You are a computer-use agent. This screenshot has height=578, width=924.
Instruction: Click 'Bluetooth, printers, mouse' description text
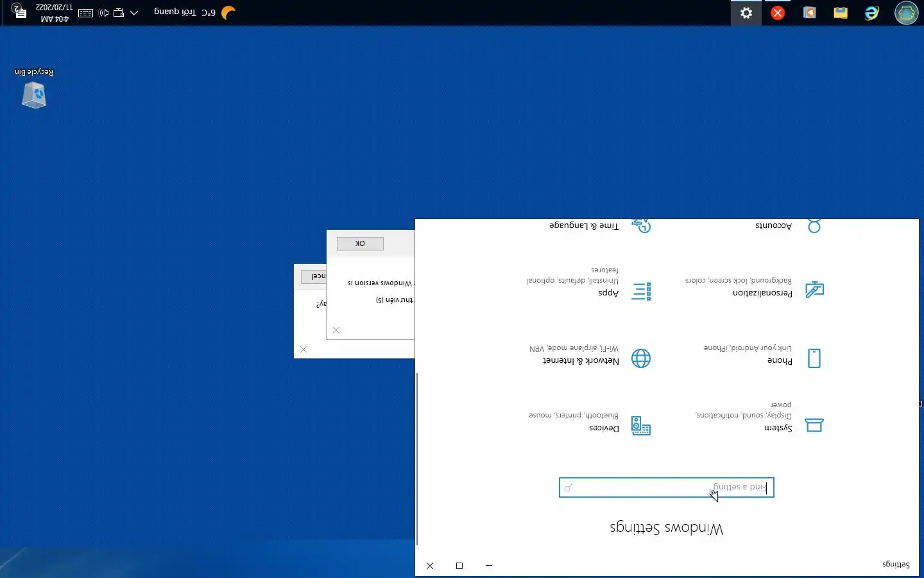[574, 415]
